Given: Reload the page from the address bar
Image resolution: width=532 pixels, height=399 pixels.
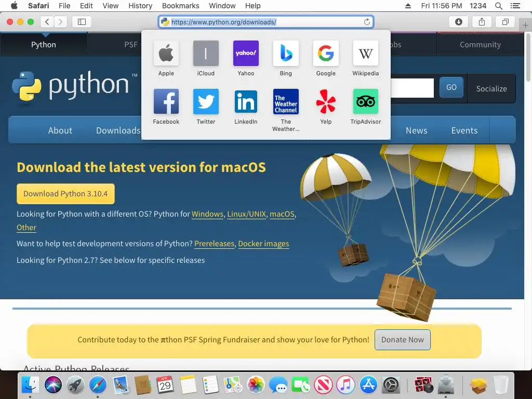Looking at the screenshot, I should pos(367,22).
